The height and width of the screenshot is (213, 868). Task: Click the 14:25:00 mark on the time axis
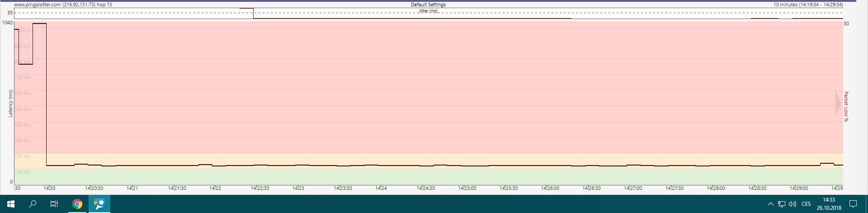pos(467,188)
